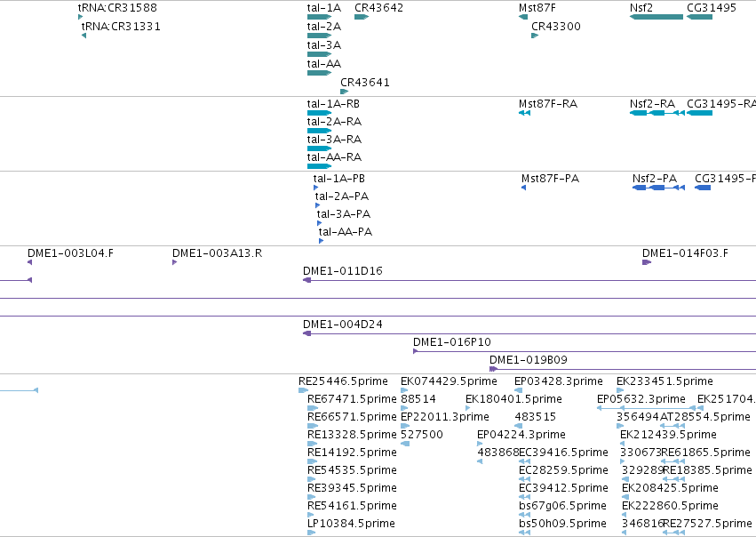Click the Mst87F-RA transcript label

pos(548,104)
